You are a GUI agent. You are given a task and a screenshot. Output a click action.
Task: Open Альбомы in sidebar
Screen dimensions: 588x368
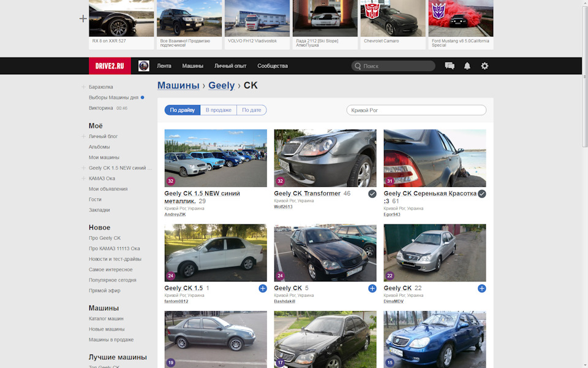99,147
